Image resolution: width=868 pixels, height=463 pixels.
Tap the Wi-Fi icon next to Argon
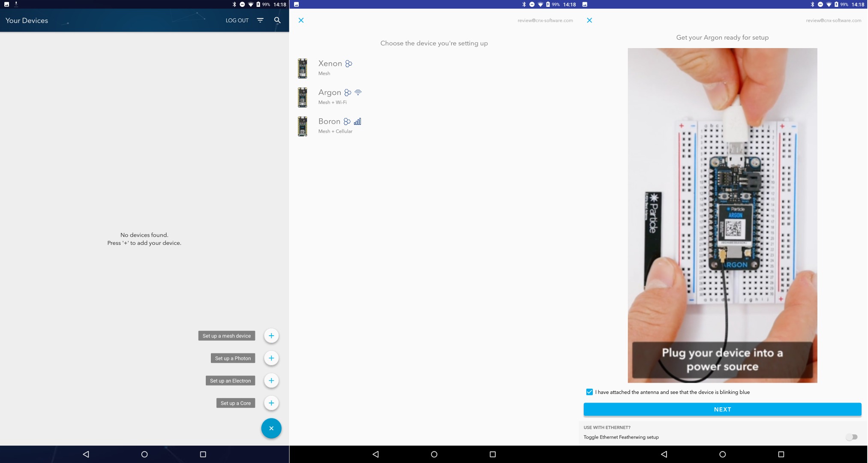click(x=358, y=93)
